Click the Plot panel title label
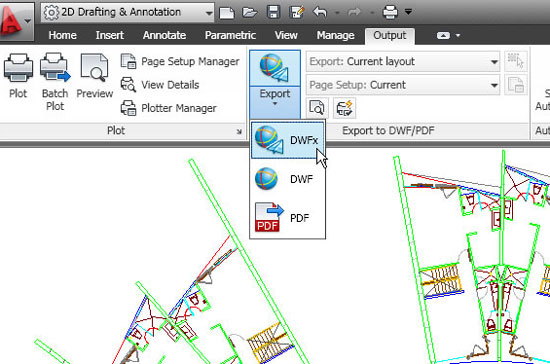 pyautogui.click(x=116, y=131)
